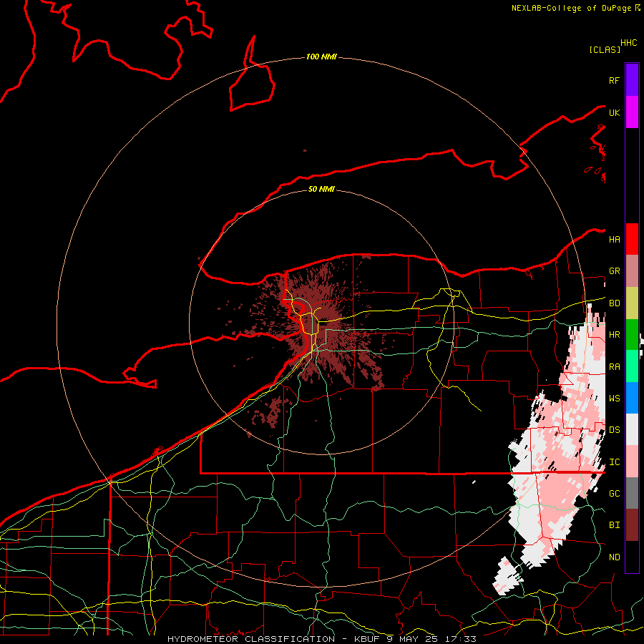Click the RF purple color swatch

point(632,80)
